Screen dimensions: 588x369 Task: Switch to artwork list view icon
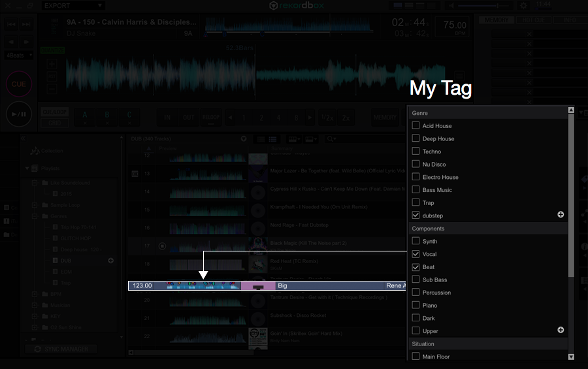click(x=272, y=139)
